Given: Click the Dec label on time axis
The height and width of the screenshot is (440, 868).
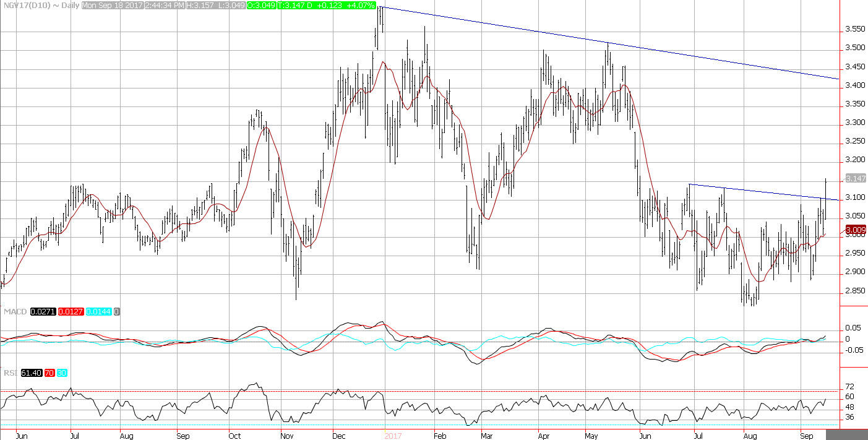Looking at the screenshot, I should pyautogui.click(x=340, y=436).
